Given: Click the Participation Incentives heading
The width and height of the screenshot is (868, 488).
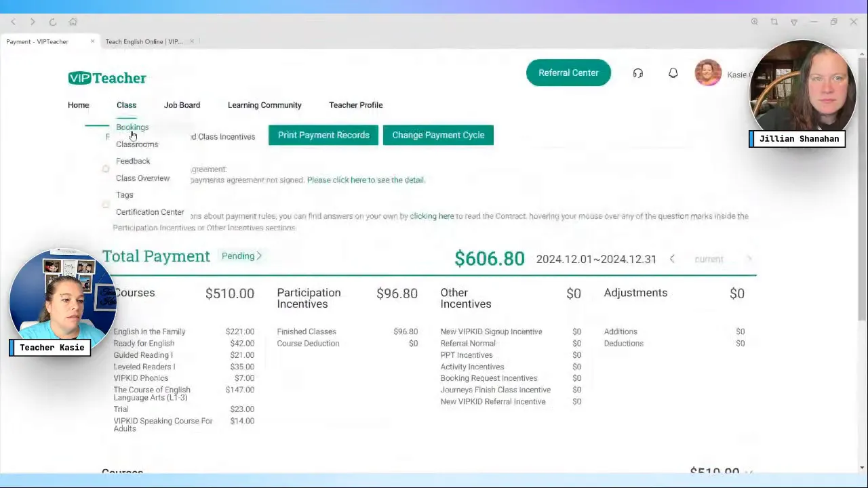Looking at the screenshot, I should (x=309, y=298).
